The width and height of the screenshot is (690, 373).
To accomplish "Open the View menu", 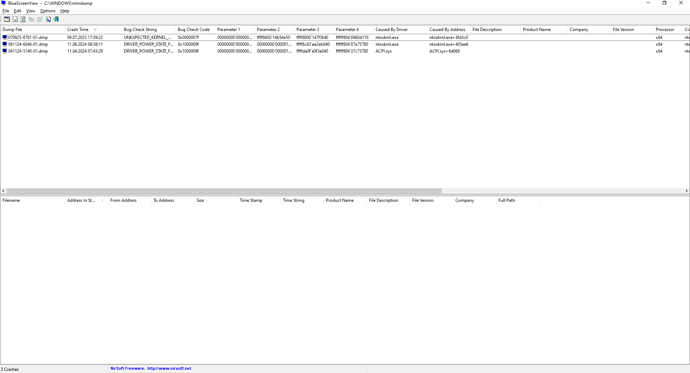I will click(x=30, y=11).
